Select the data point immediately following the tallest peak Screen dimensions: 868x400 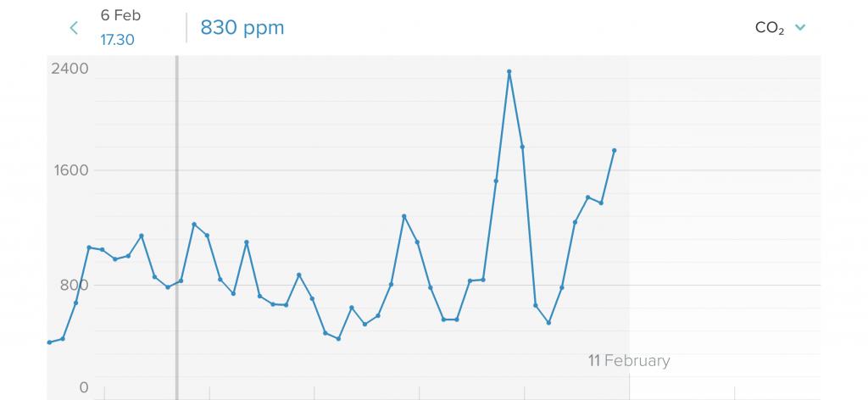(522, 147)
